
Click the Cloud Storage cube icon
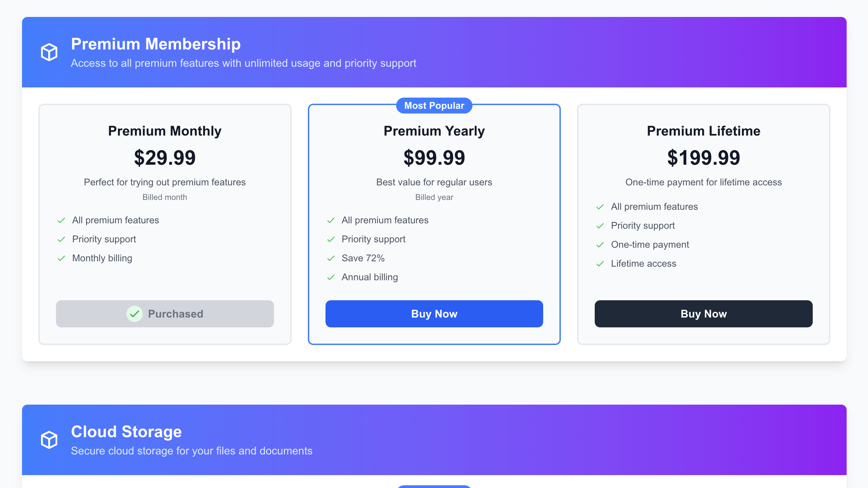[x=49, y=440]
